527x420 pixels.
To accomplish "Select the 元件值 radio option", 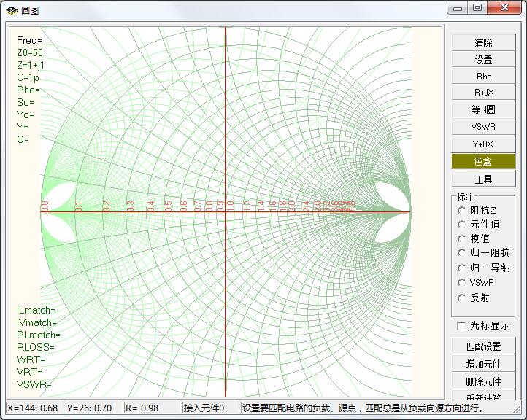I will point(462,225).
